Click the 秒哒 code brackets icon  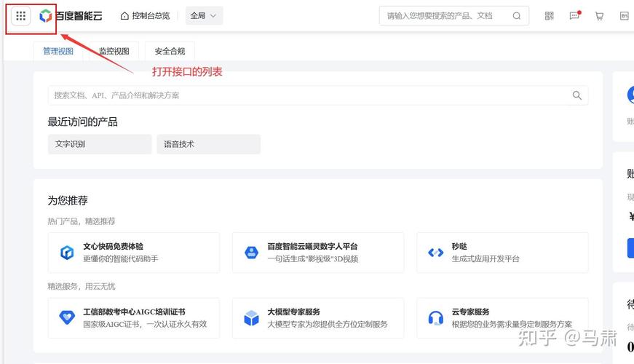(x=436, y=253)
